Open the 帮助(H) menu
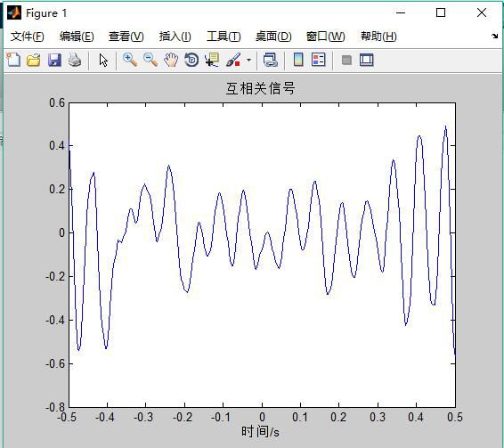The height and width of the screenshot is (448, 504). (378, 37)
